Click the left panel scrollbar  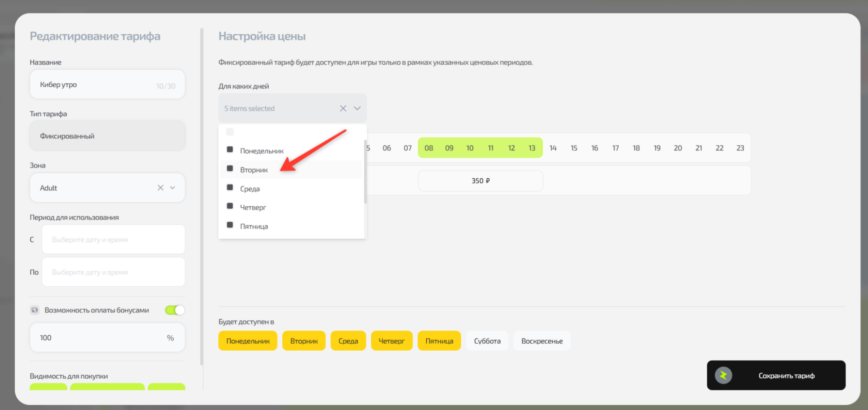(201, 195)
